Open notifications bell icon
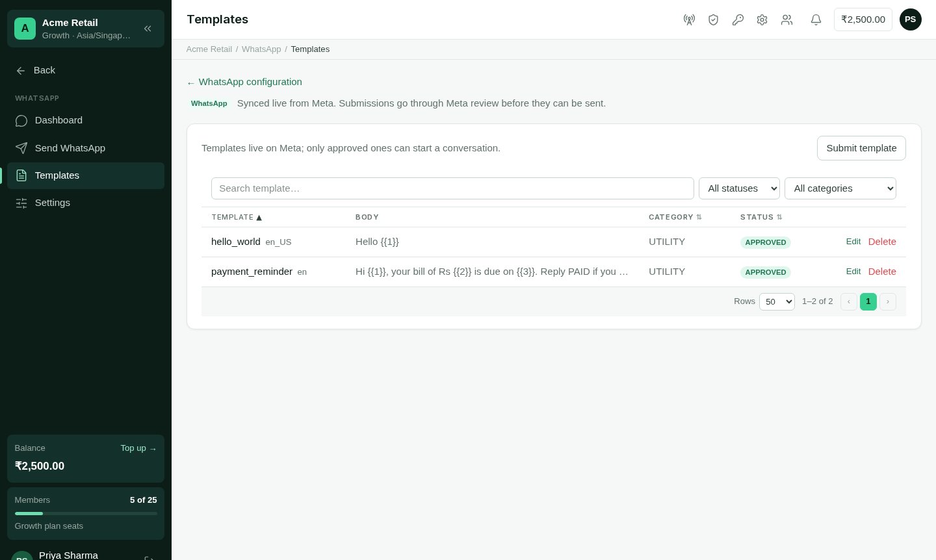Viewport: 936px width, 560px height. point(816,19)
